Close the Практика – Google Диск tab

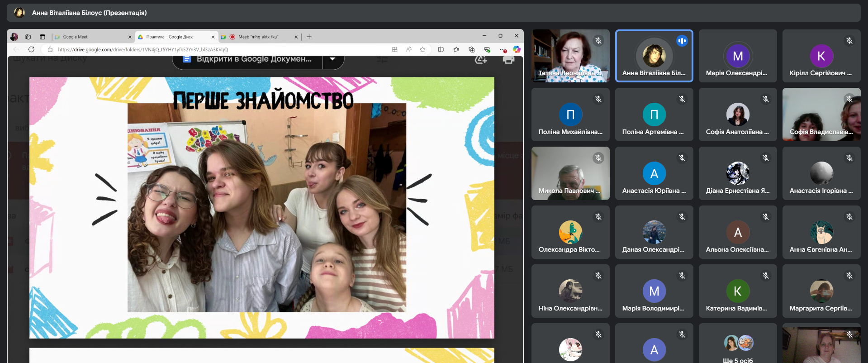click(213, 37)
